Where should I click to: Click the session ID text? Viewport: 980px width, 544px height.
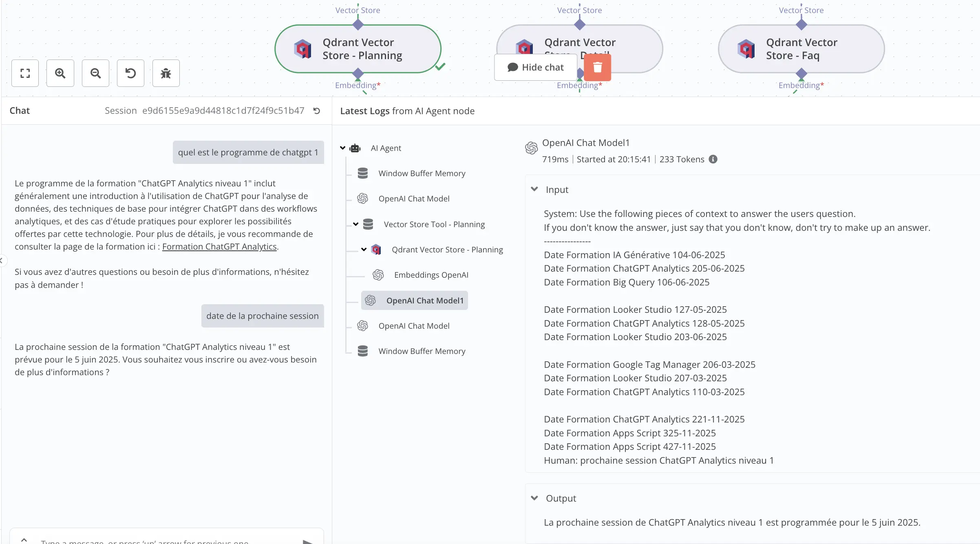(x=223, y=111)
